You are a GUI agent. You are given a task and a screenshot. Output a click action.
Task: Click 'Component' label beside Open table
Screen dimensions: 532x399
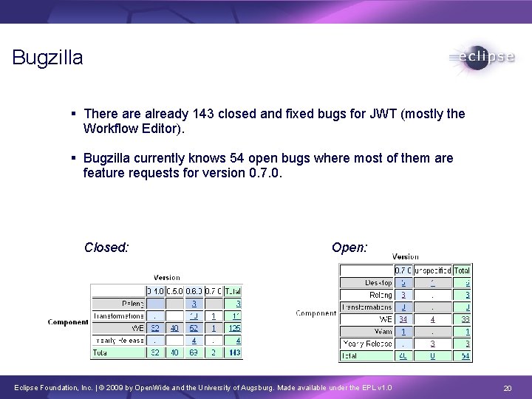[x=316, y=313]
